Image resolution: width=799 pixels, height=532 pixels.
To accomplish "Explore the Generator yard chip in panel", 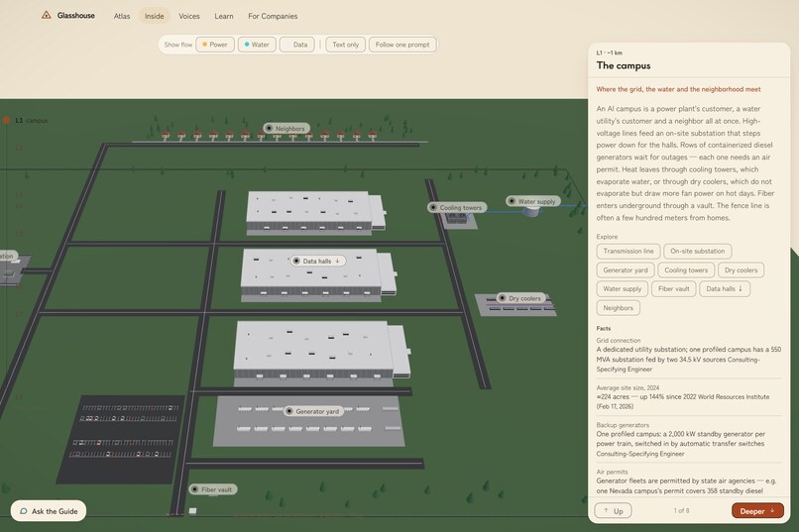I will tap(626, 269).
